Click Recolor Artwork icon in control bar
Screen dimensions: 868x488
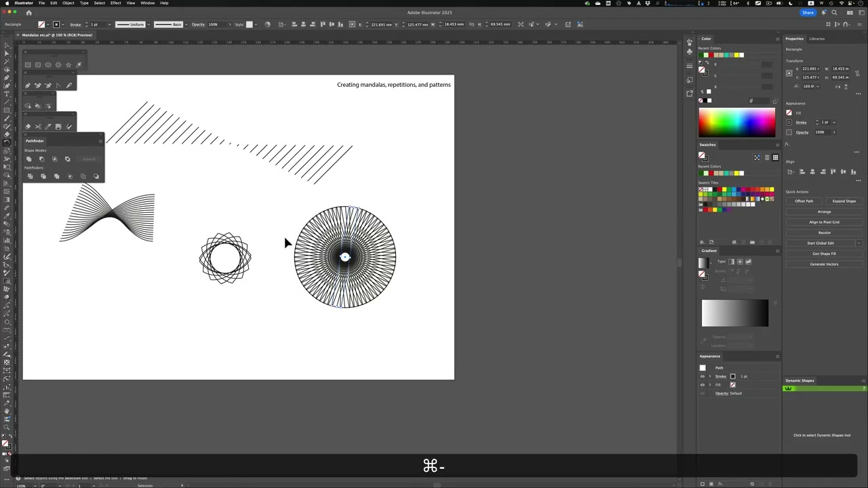pyautogui.click(x=267, y=24)
